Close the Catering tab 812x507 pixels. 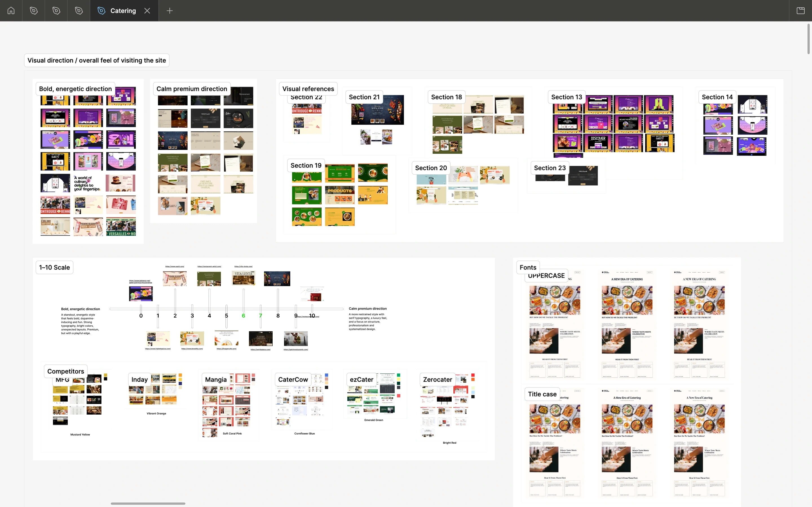[147, 11]
